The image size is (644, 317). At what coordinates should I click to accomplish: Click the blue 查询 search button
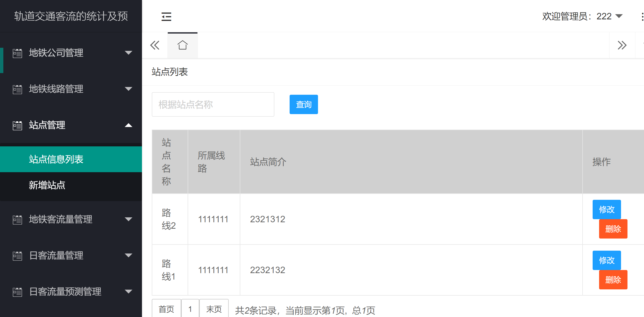pyautogui.click(x=303, y=104)
